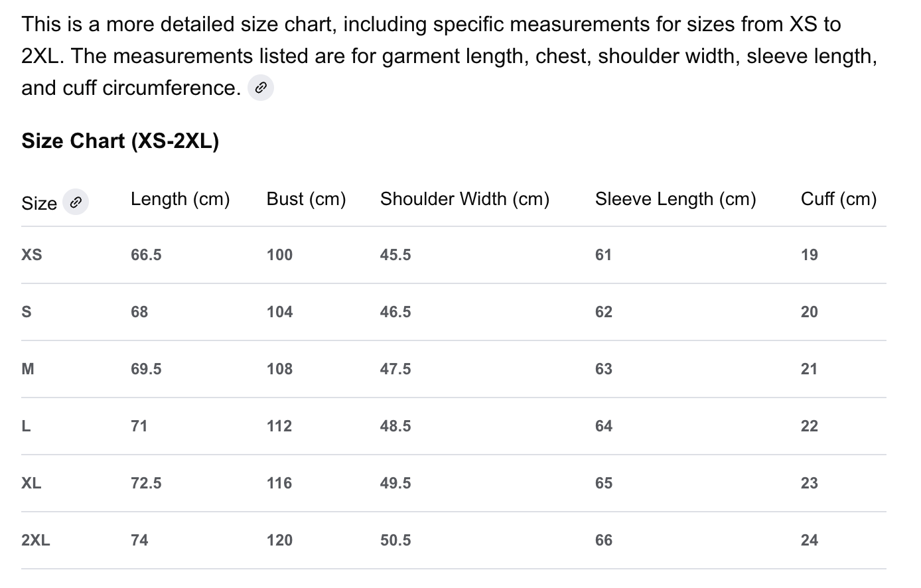
Task: Click the M size row label
Action: (x=28, y=369)
